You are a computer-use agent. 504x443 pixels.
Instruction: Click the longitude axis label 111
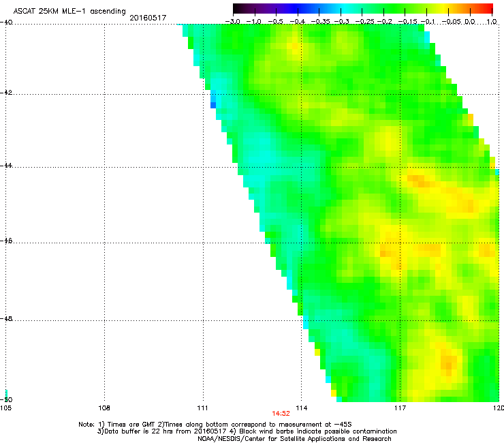[203, 408]
